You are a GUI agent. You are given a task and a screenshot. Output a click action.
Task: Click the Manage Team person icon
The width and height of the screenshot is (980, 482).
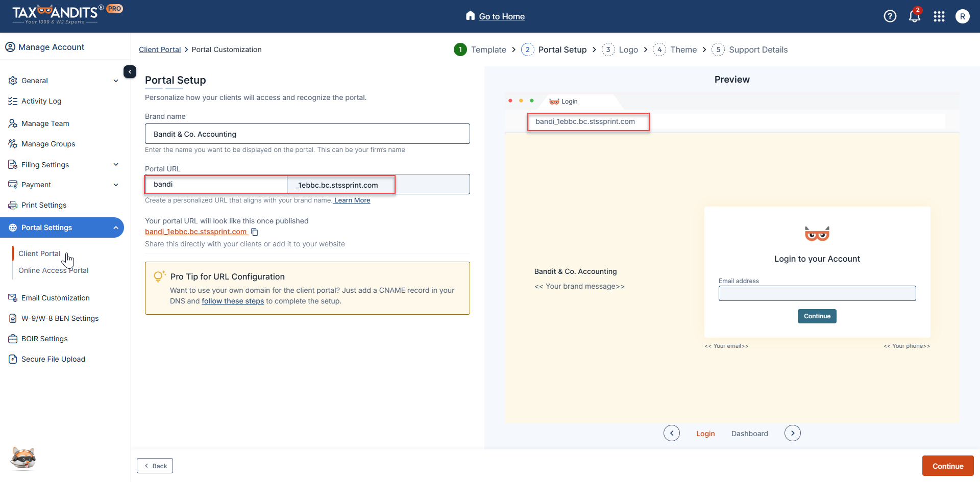[x=13, y=123]
